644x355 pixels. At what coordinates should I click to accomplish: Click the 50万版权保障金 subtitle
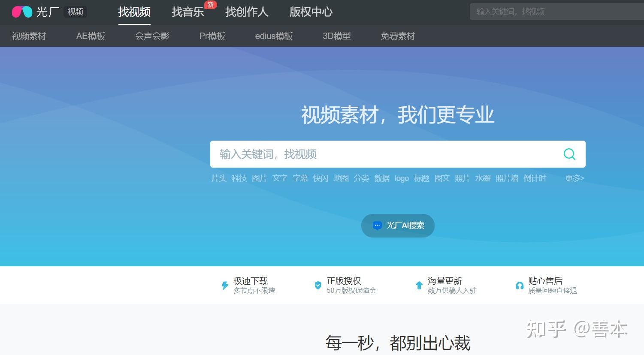point(351,291)
